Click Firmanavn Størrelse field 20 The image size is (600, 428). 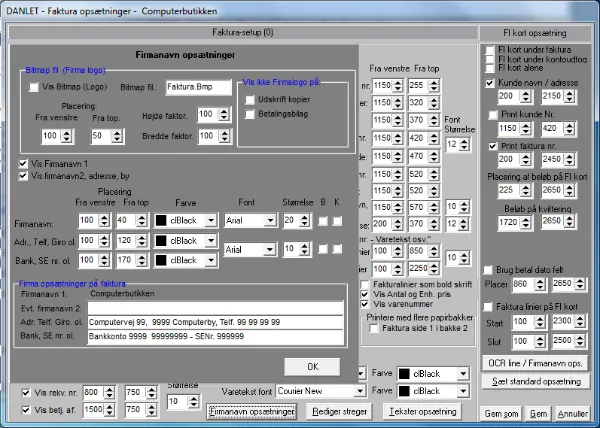291,221
